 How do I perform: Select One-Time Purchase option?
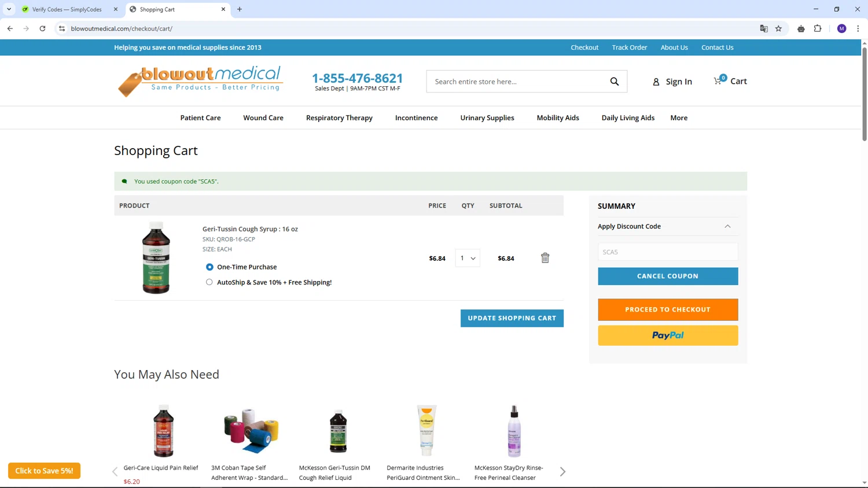(x=209, y=267)
